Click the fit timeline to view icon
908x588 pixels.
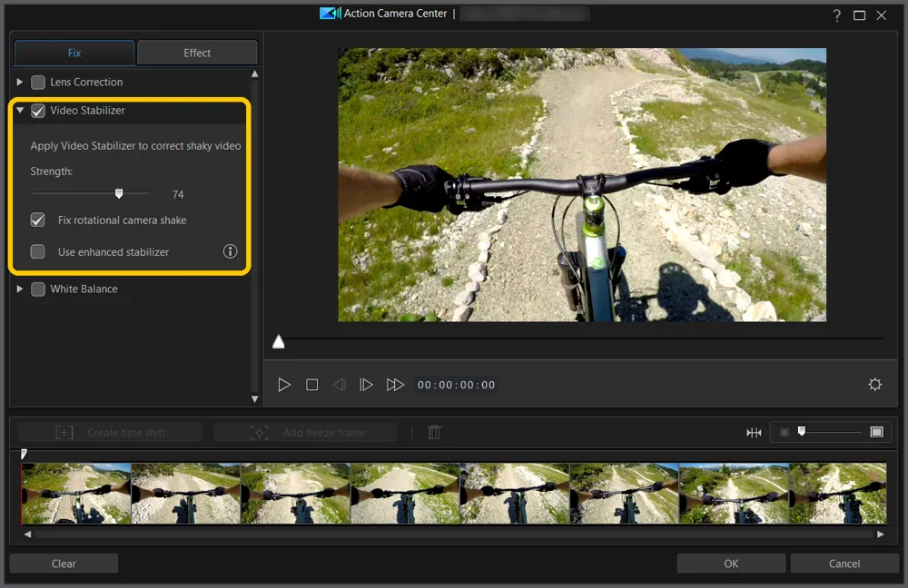click(x=754, y=432)
